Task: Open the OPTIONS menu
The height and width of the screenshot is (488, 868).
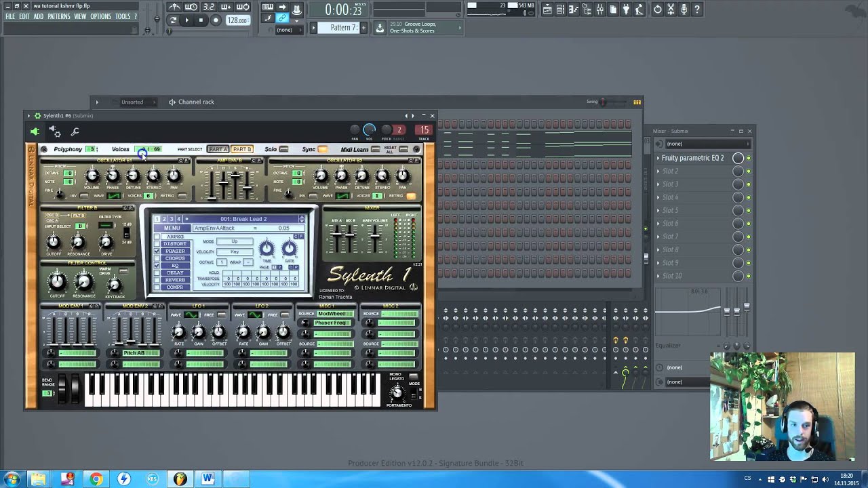Action: pyautogui.click(x=101, y=16)
